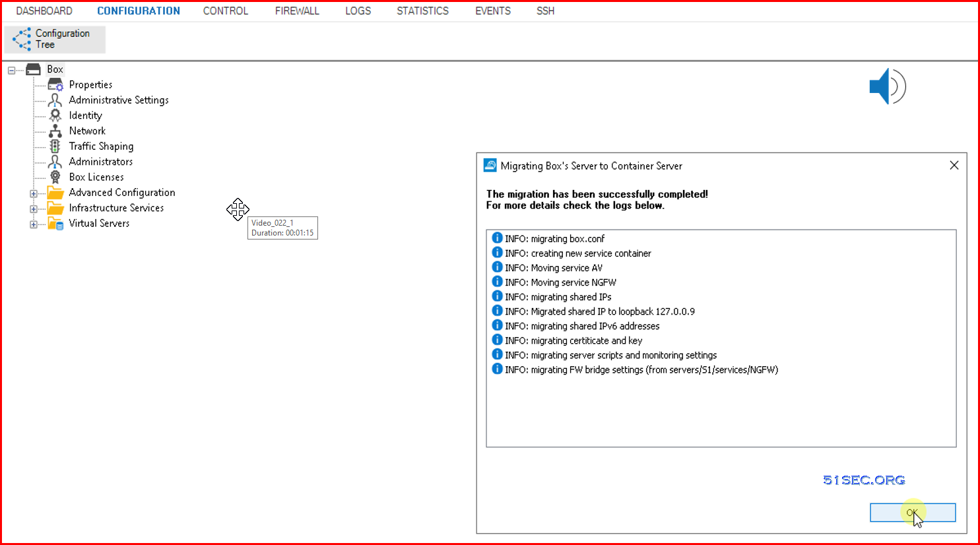
Task: Click log line 'migrating FW bridge settings'
Action: [x=641, y=369]
